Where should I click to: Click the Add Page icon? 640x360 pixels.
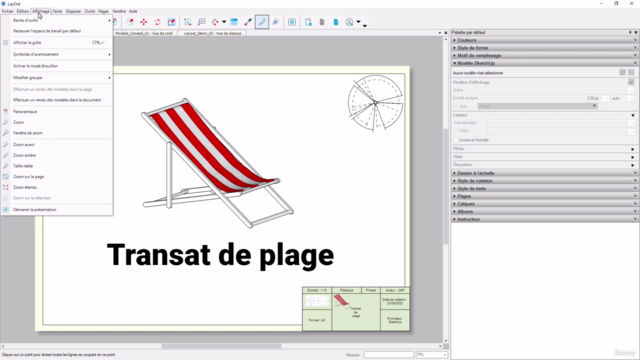(x=308, y=22)
